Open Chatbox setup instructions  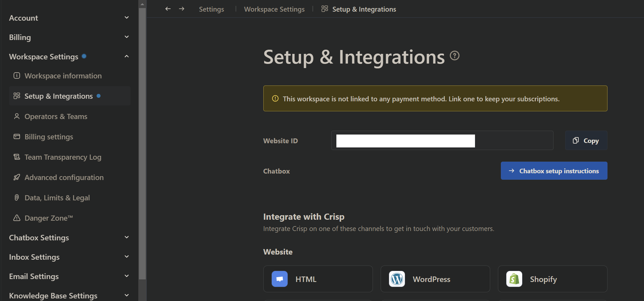[x=554, y=171]
